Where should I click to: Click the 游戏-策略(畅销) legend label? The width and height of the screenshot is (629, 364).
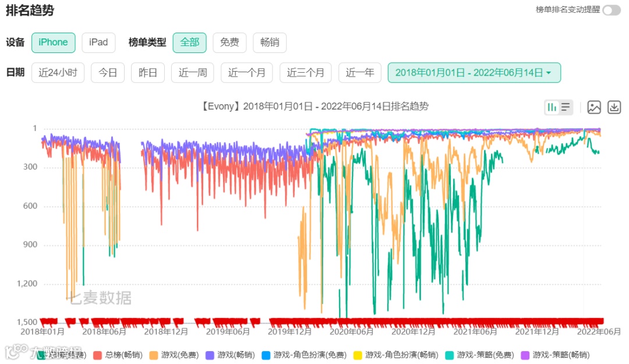point(561,355)
